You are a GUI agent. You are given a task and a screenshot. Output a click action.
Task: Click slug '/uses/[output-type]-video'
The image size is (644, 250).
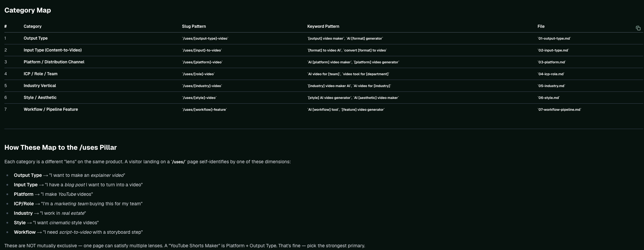point(205,39)
